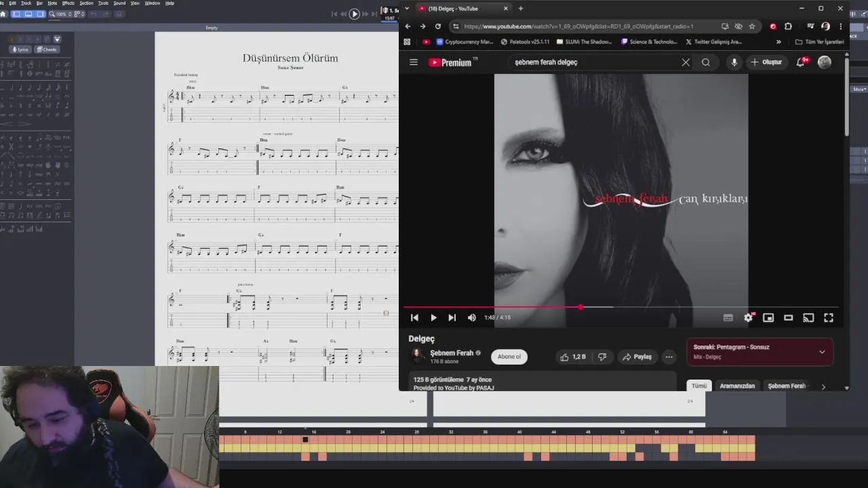The height and width of the screenshot is (488, 868).
Task: Select highlighted bar cell in timeline
Action: pyautogui.click(x=305, y=439)
